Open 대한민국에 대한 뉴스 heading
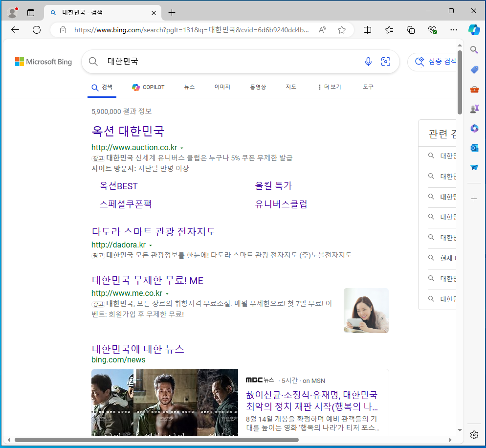 138,349
